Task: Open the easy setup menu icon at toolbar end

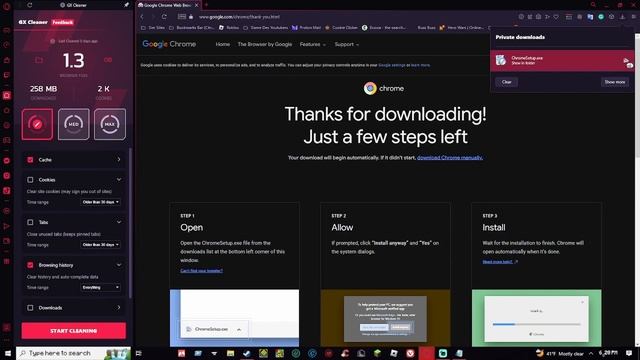Action: (633, 17)
